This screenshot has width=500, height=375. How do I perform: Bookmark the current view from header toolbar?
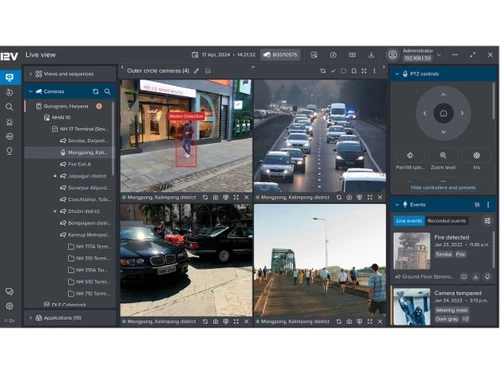[x=354, y=71]
